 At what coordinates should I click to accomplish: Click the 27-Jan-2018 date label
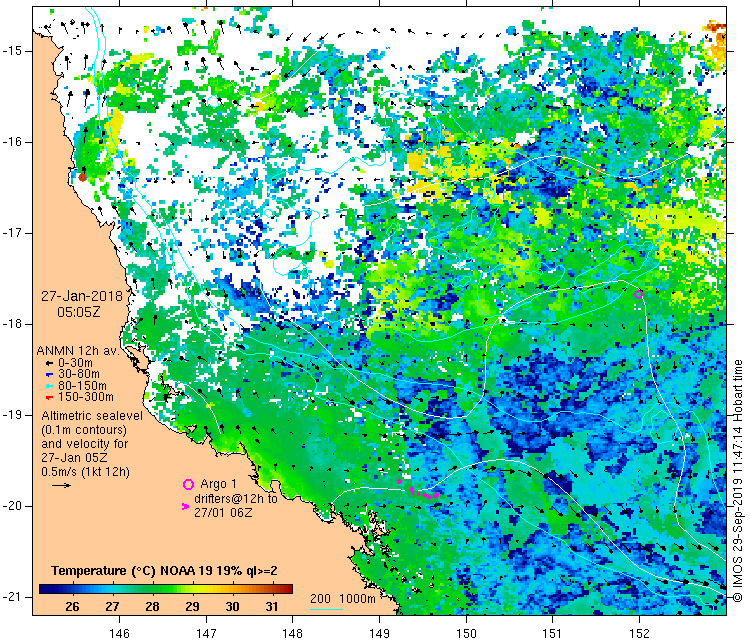[x=79, y=297]
